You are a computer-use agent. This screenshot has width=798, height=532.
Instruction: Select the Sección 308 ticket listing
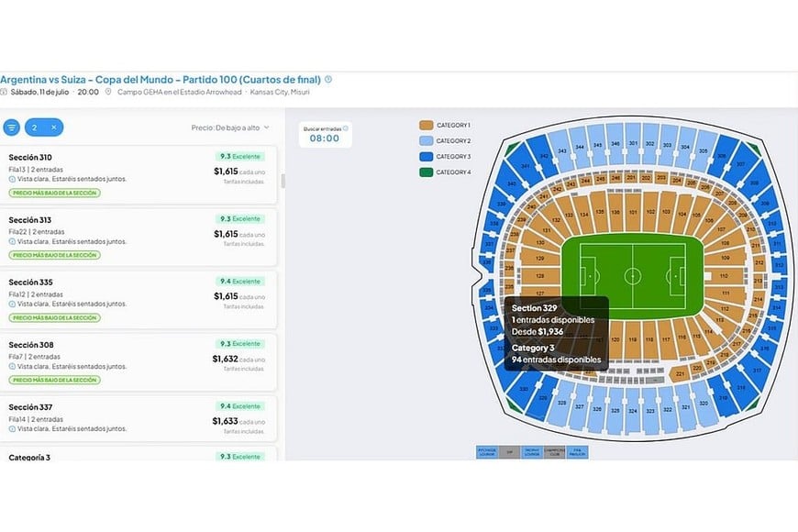click(x=138, y=362)
